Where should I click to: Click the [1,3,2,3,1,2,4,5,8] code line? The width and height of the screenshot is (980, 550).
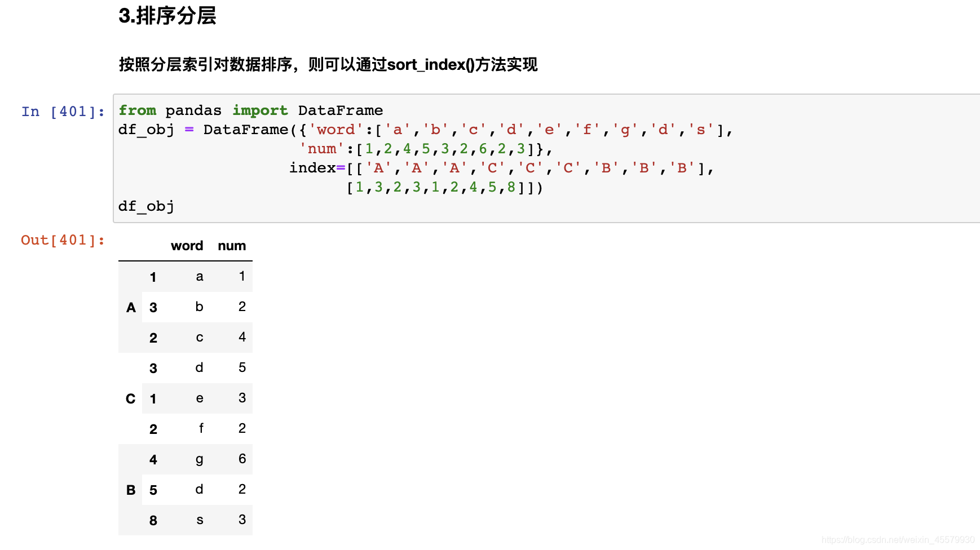tap(445, 187)
